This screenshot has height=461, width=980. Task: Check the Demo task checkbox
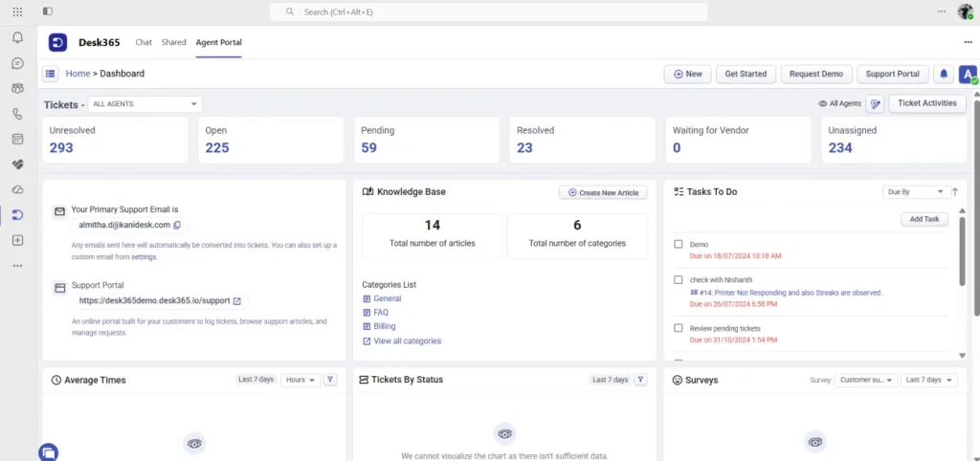(x=679, y=244)
